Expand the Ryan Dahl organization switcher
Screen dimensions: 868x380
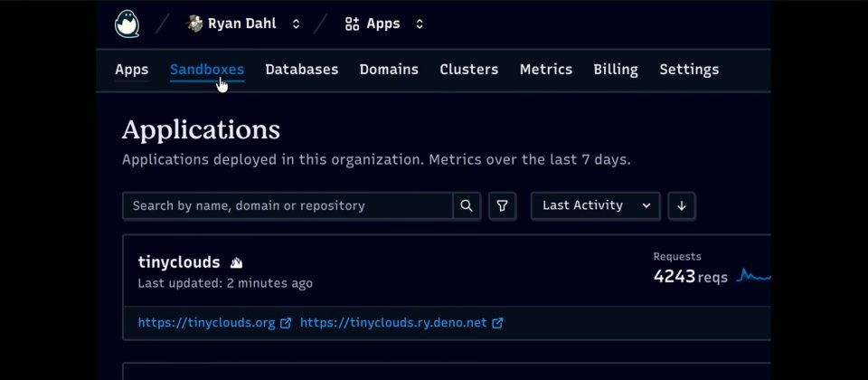[x=296, y=24]
